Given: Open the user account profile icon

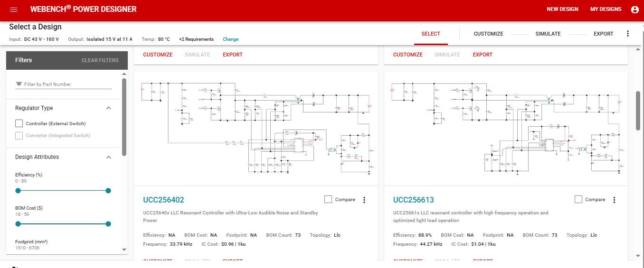Looking at the screenshot, I should [635, 9].
